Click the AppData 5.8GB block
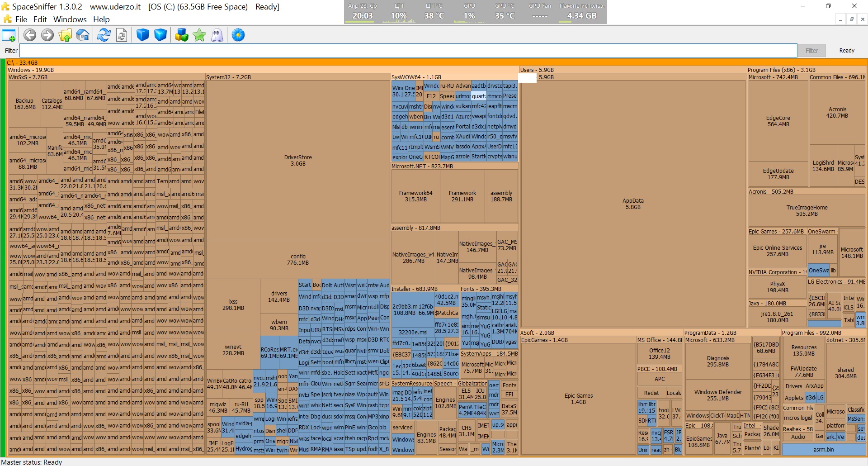Screen dimensions: 868x466 pos(633,204)
